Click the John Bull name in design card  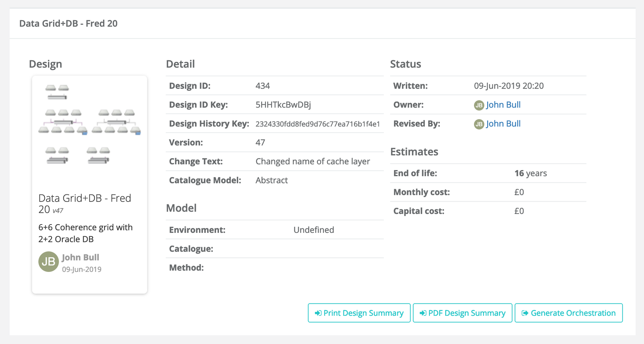point(80,257)
